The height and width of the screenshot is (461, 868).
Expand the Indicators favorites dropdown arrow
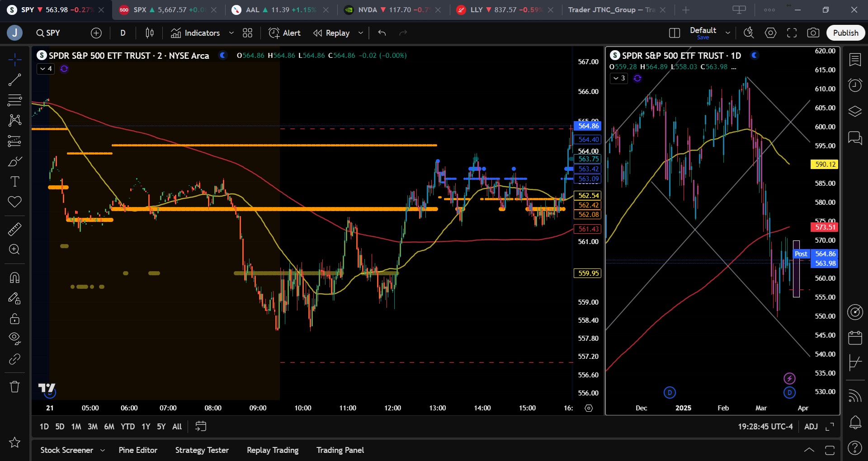tap(231, 33)
